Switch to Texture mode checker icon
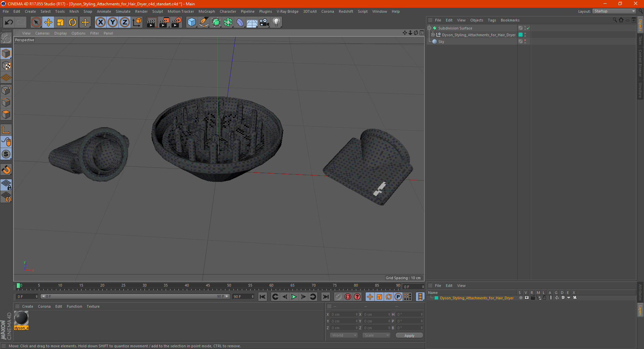Image resolution: width=644 pixels, height=349 pixels. point(6,66)
